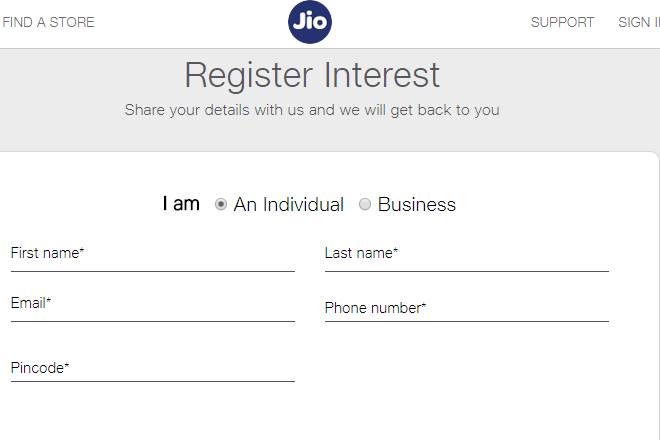
Task: Click the I am label
Action: point(181,204)
